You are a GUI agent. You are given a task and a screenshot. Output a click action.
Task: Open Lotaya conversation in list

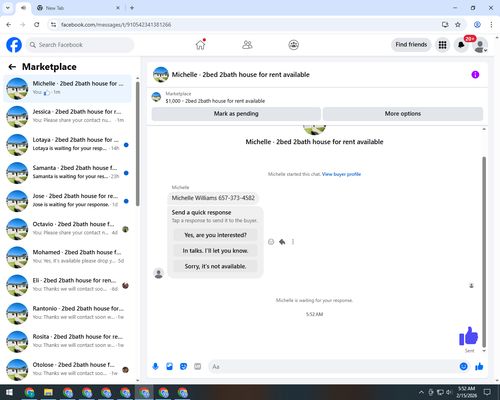click(67, 145)
